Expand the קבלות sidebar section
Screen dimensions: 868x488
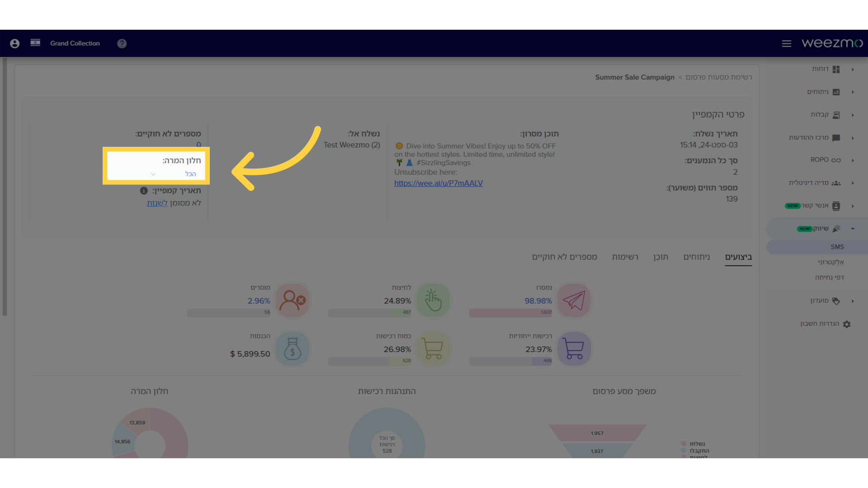point(853,115)
